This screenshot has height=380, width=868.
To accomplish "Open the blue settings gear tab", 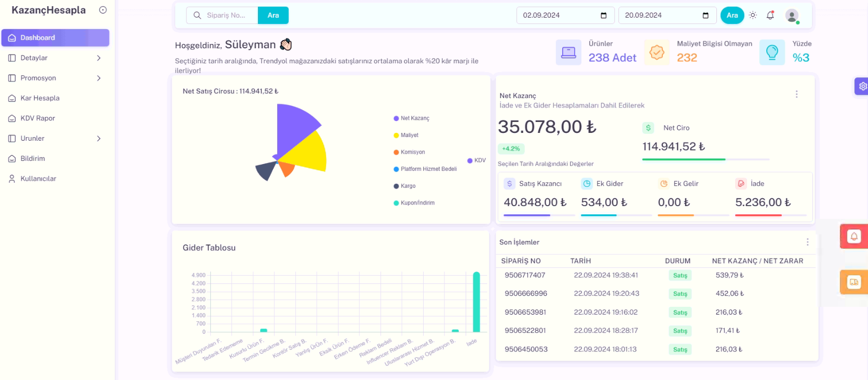I will click(862, 86).
